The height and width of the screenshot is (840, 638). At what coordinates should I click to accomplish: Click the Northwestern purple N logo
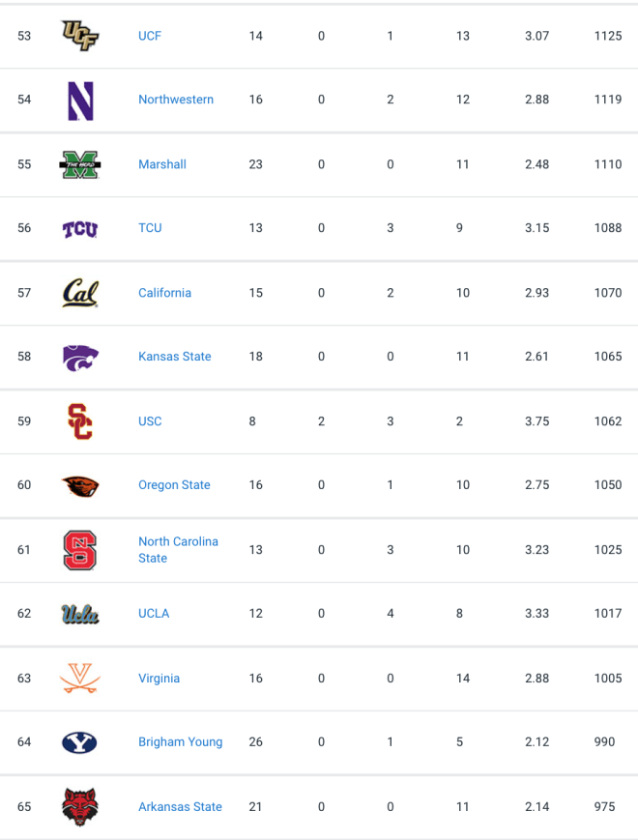click(80, 101)
